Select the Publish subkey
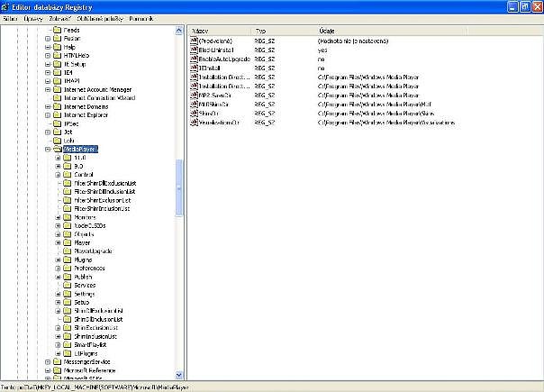Image resolution: width=544 pixels, height=392 pixels. pyautogui.click(x=83, y=277)
